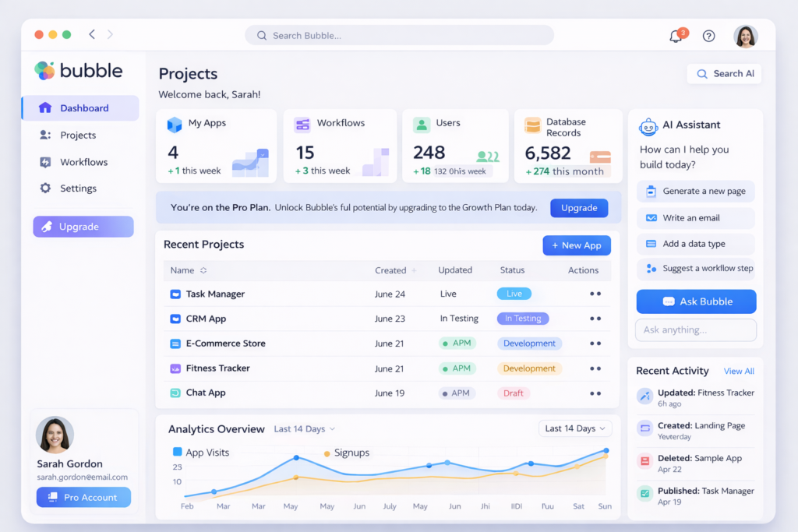Open actions menu for CRM App row
Image resolution: width=798 pixels, height=532 pixels.
[x=595, y=319]
